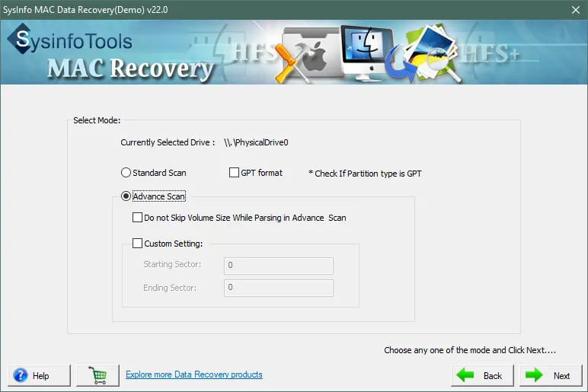The image size is (588, 392).
Task: Enable the GPT format checkbox
Action: [x=235, y=173]
